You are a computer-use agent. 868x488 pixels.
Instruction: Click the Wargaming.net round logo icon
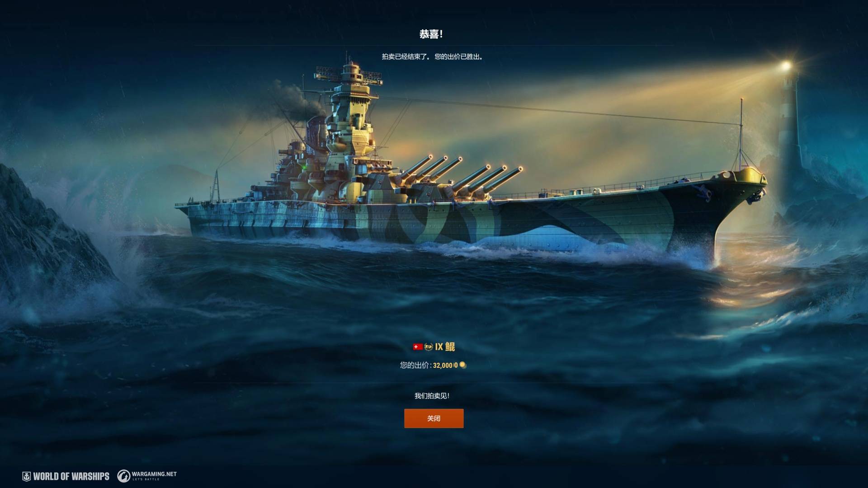[123, 476]
